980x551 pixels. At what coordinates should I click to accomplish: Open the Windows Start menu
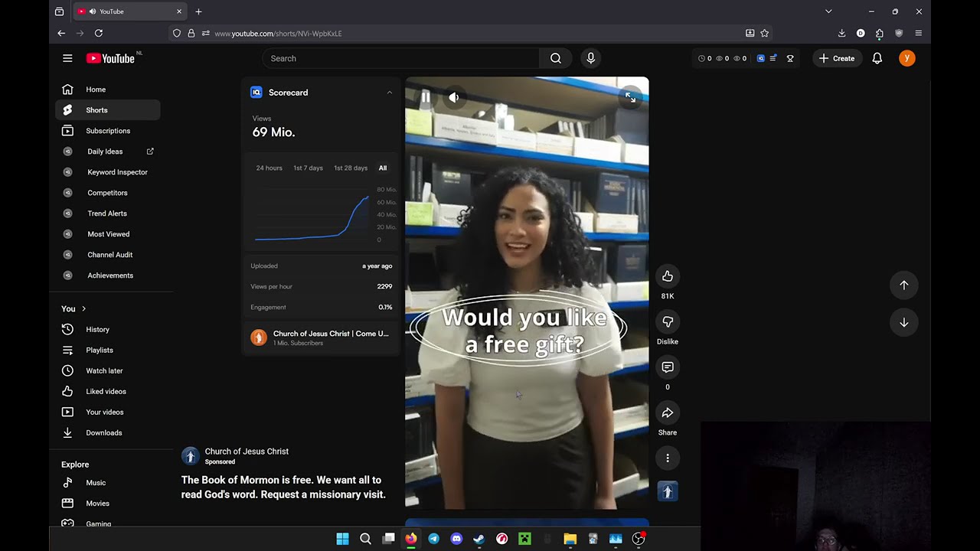pos(342,539)
